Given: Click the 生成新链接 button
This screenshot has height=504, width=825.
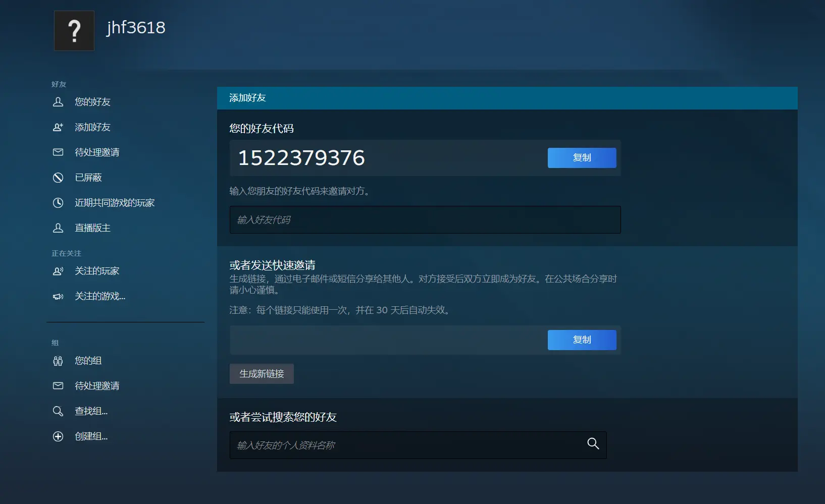Looking at the screenshot, I should (x=262, y=374).
